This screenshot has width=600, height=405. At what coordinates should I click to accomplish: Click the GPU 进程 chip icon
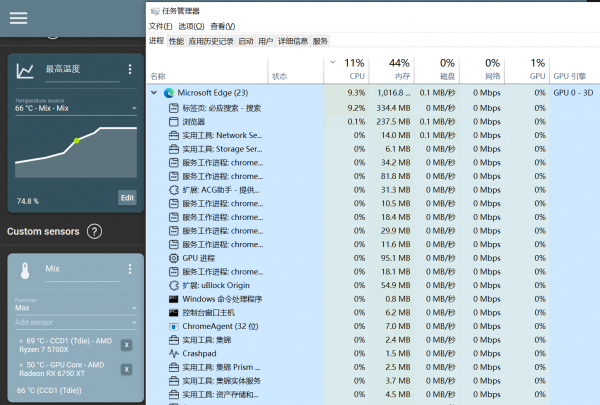(x=174, y=258)
